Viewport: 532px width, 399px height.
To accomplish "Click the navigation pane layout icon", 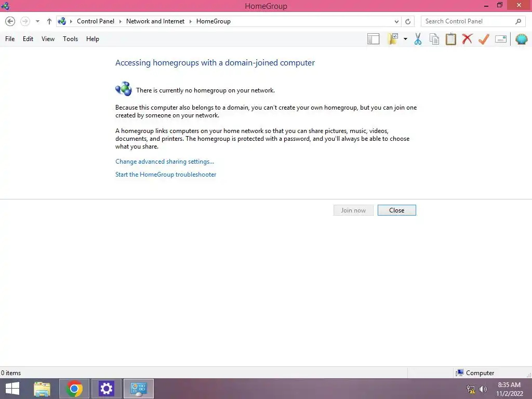I will tap(373, 39).
